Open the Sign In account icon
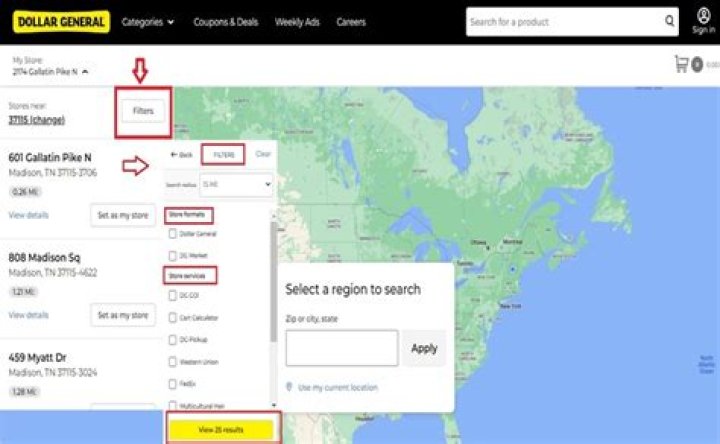 pyautogui.click(x=703, y=16)
